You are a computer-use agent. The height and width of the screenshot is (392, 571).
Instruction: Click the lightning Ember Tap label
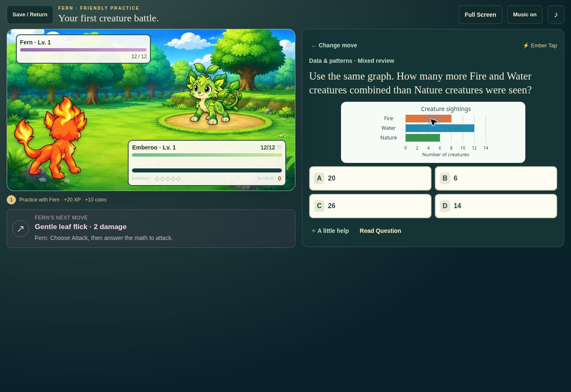click(540, 45)
